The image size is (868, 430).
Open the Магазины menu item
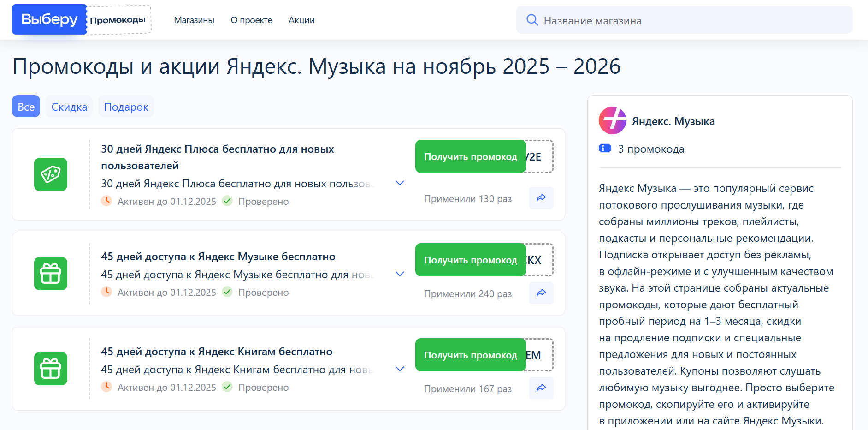pos(194,20)
